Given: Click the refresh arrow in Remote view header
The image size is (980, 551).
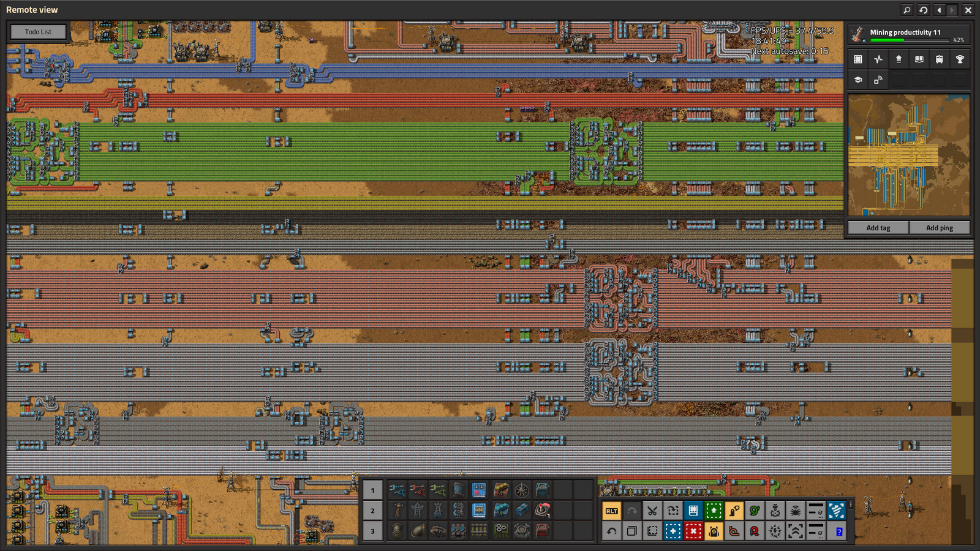Looking at the screenshot, I should [923, 10].
